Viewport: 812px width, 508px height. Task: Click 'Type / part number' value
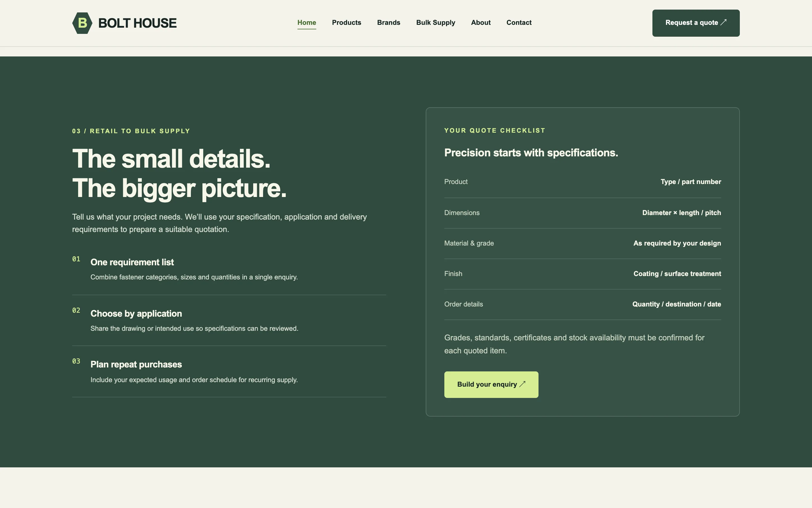click(691, 182)
